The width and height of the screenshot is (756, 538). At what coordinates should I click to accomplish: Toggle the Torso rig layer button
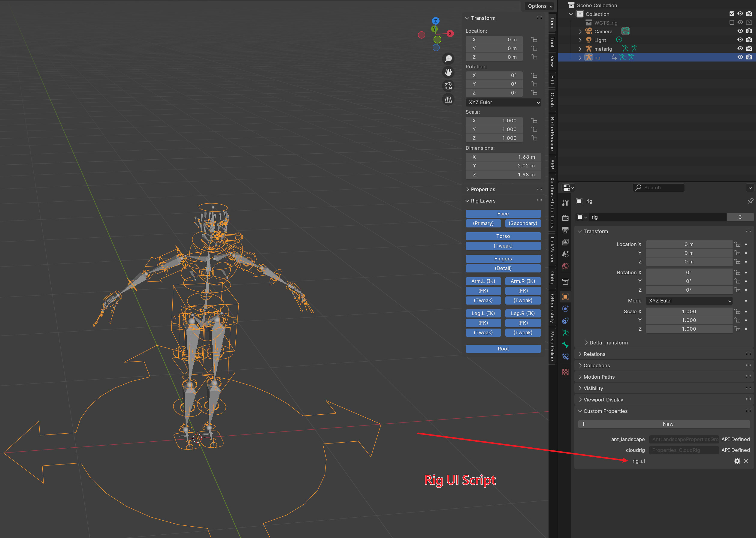point(503,236)
